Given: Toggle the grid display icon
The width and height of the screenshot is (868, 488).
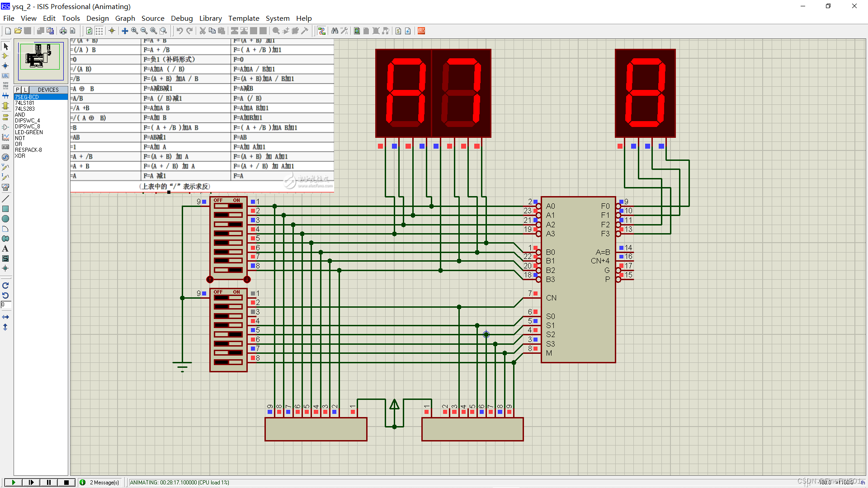Looking at the screenshot, I should tap(99, 31).
